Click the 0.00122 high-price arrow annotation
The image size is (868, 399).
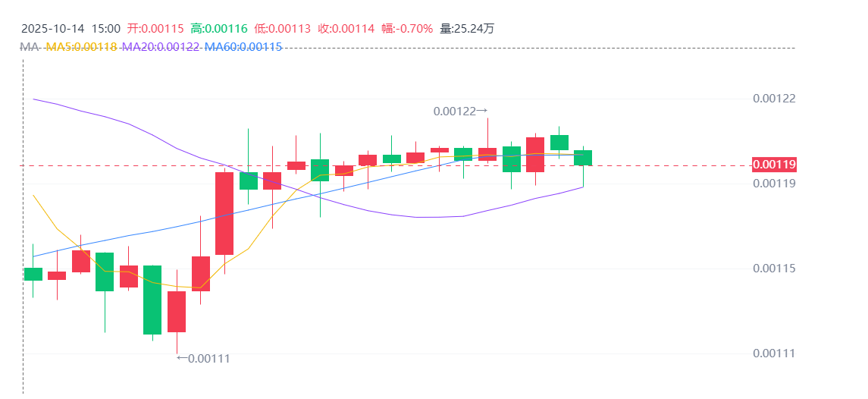coord(460,111)
